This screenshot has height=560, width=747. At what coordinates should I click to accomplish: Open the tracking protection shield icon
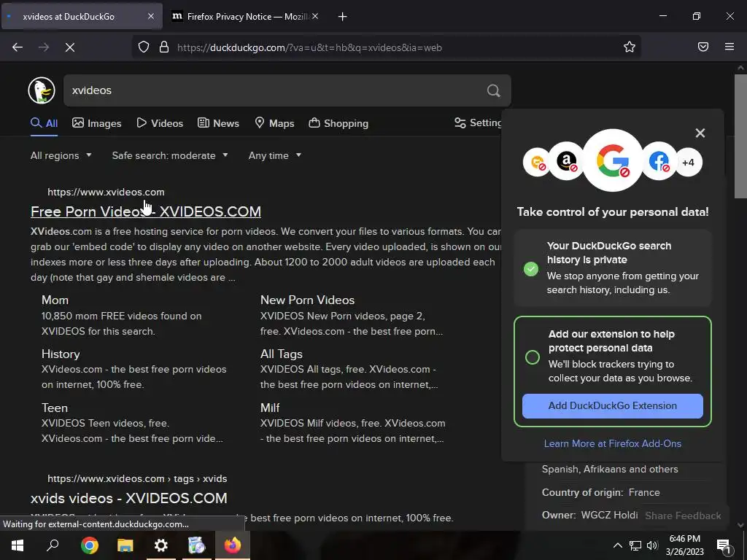coord(144,47)
